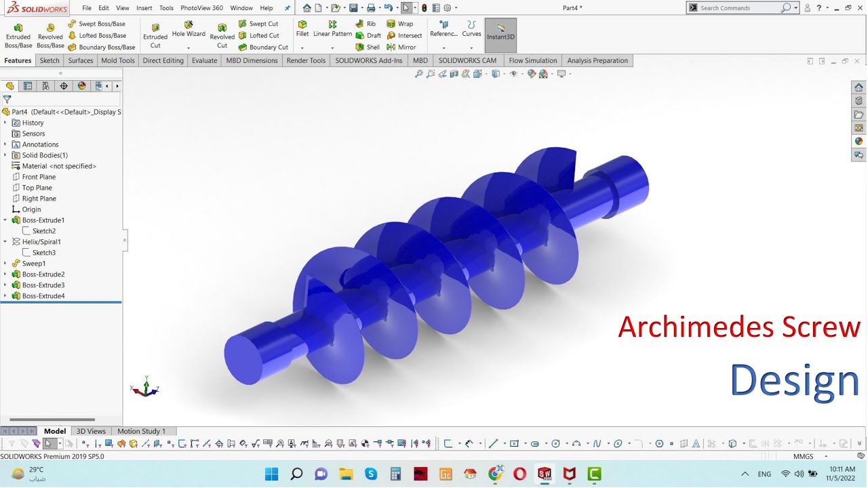Open the Insert menu
Image resolution: width=868 pixels, height=488 pixels.
144,8
